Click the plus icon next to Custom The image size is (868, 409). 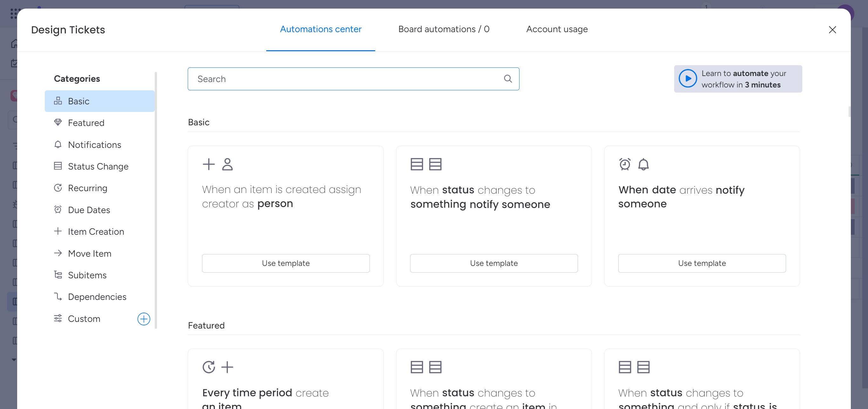144,319
